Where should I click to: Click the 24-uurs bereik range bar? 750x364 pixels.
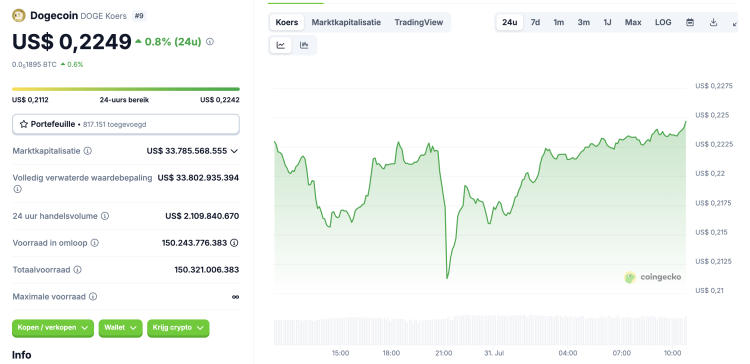[126, 89]
